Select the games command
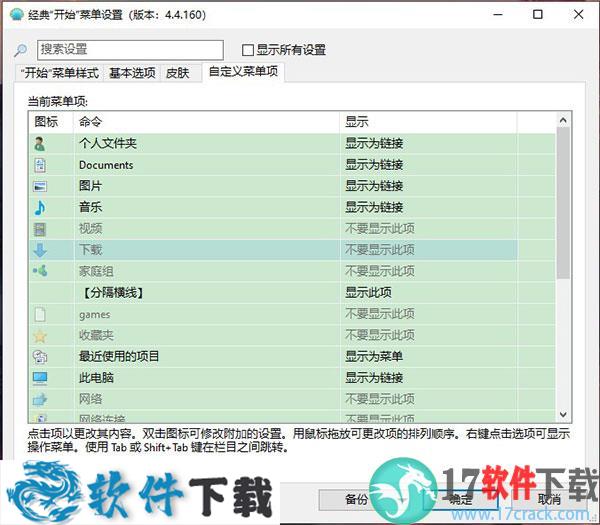600x525 pixels. 95,315
